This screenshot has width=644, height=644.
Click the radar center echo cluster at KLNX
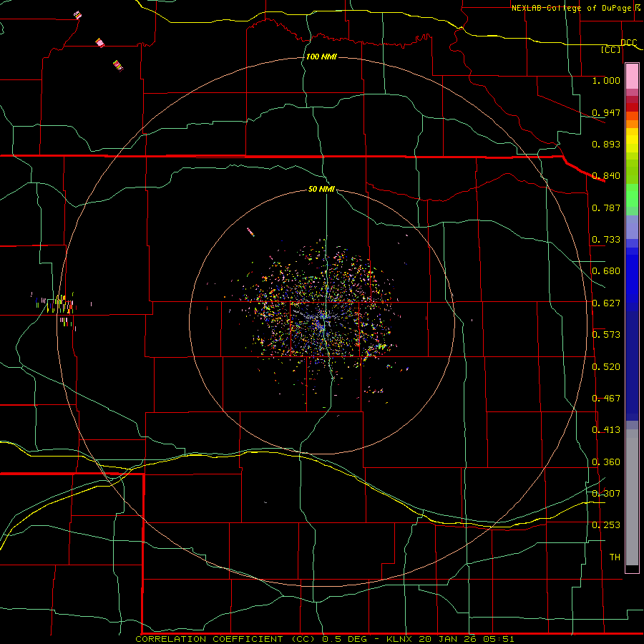click(x=323, y=317)
